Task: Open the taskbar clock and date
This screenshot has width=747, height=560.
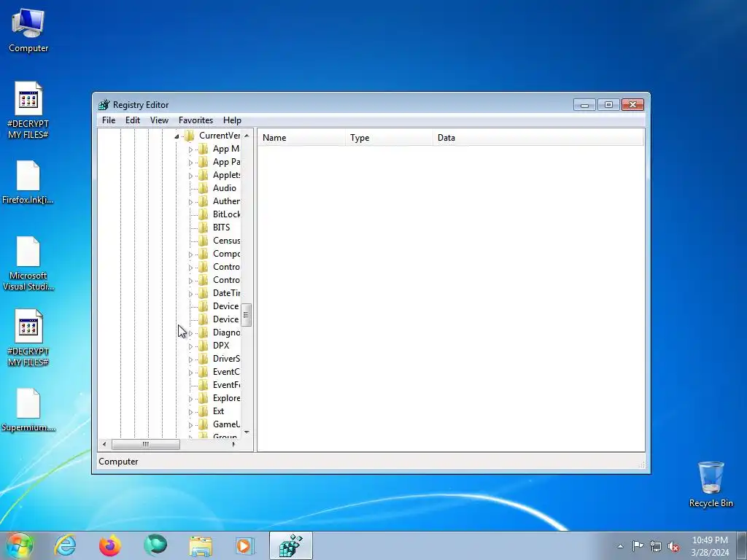Action: (710, 546)
